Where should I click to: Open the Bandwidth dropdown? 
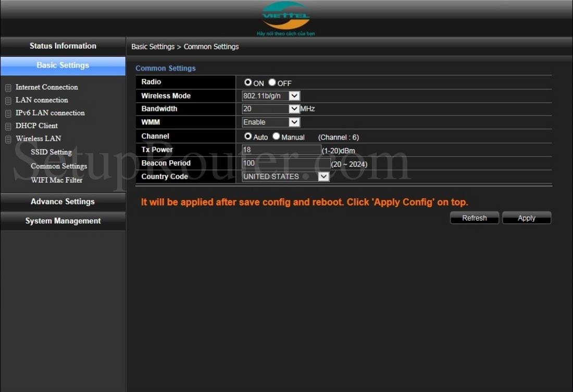(294, 109)
